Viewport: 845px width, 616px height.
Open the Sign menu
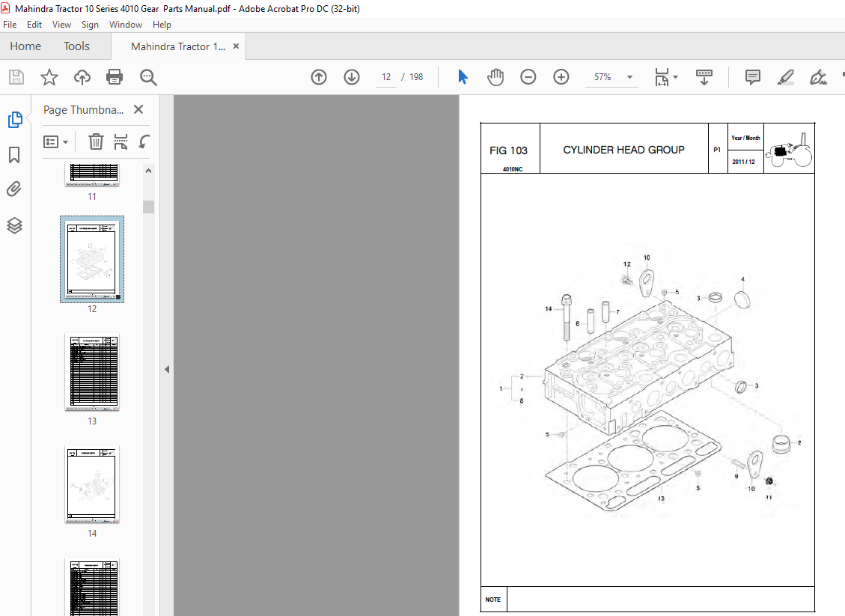tap(90, 24)
